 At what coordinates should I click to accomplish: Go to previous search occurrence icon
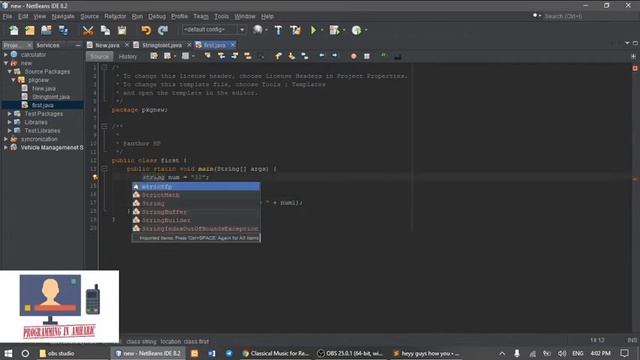pyautogui.click(x=221, y=56)
